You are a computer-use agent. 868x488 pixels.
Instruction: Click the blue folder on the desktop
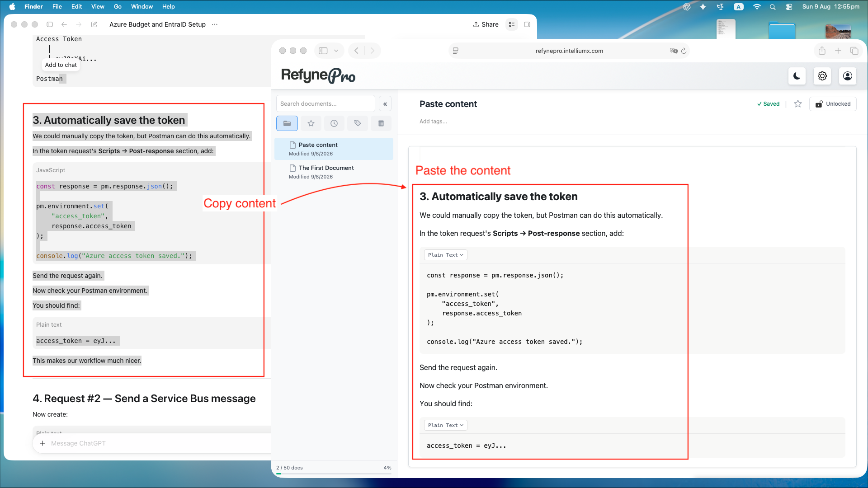782,30
